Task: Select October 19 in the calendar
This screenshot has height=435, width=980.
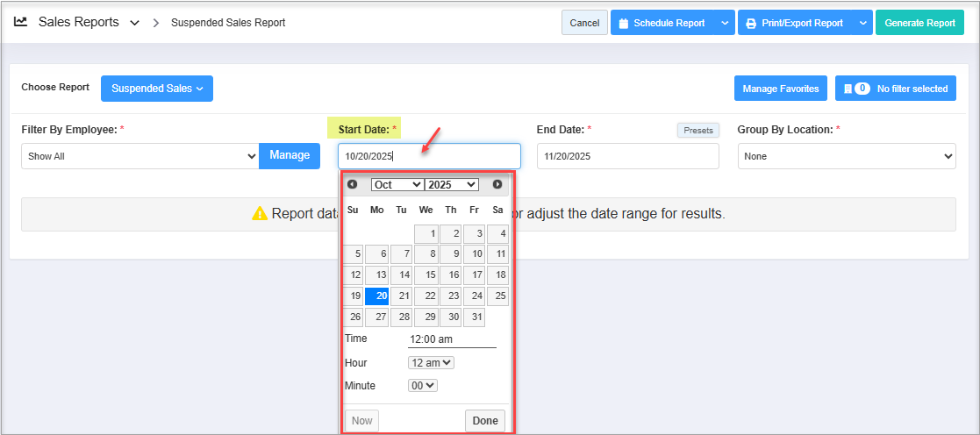Action: [x=354, y=296]
